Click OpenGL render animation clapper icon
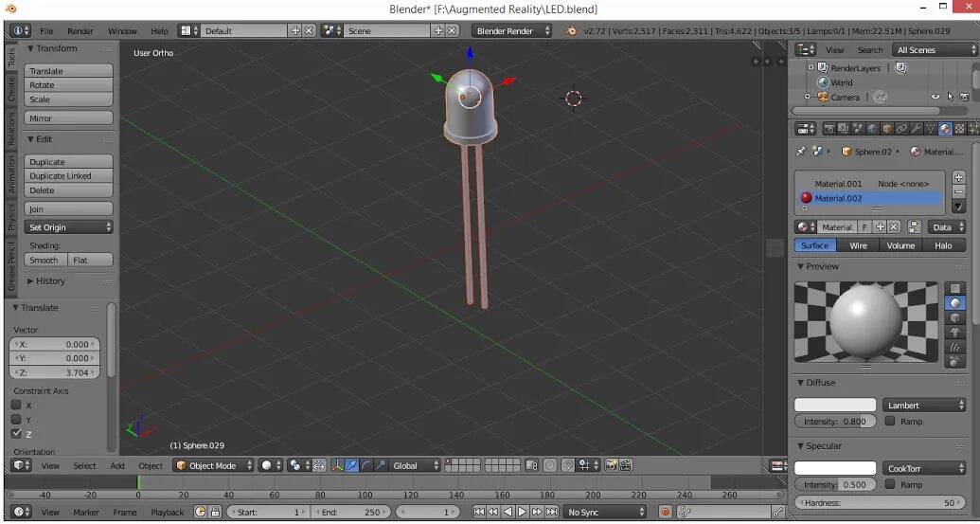This screenshot has height=524, width=980. pyautogui.click(x=626, y=465)
